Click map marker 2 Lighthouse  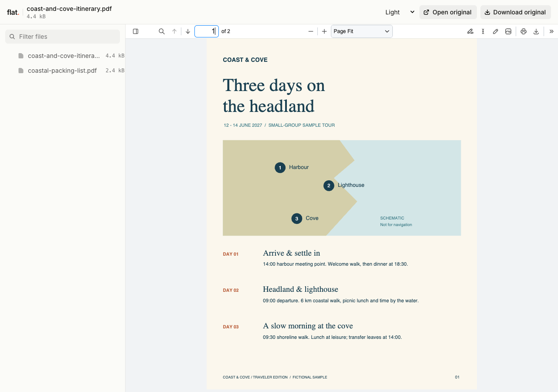point(329,186)
